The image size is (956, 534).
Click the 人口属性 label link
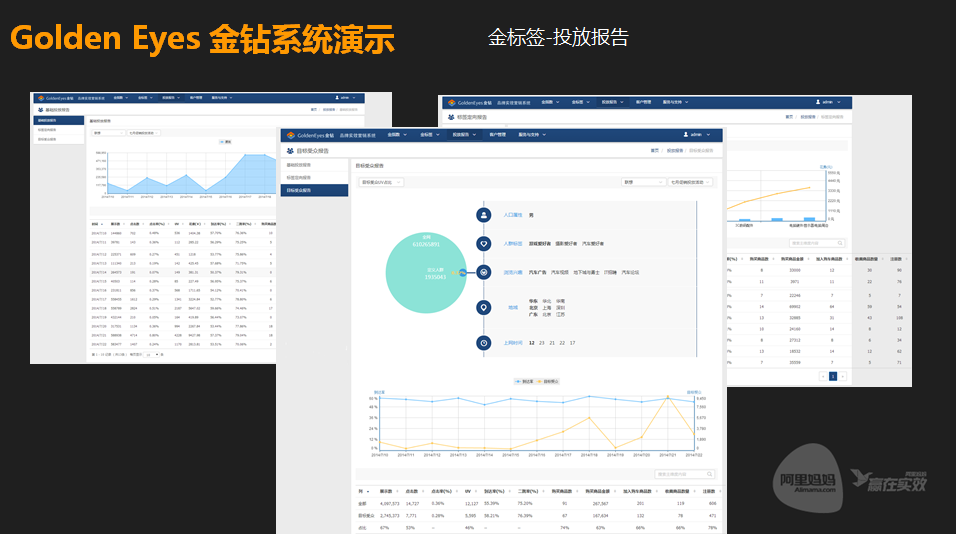pyautogui.click(x=513, y=215)
